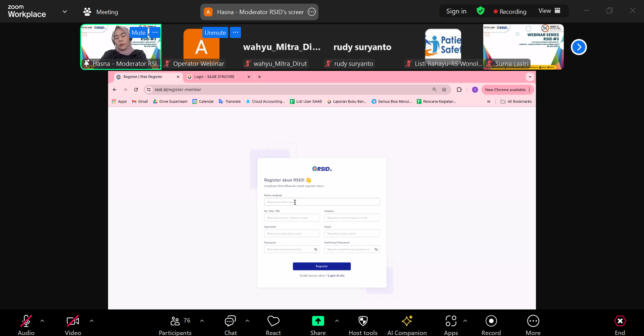Open the Zoom Apps panel

pyautogui.click(x=451, y=322)
